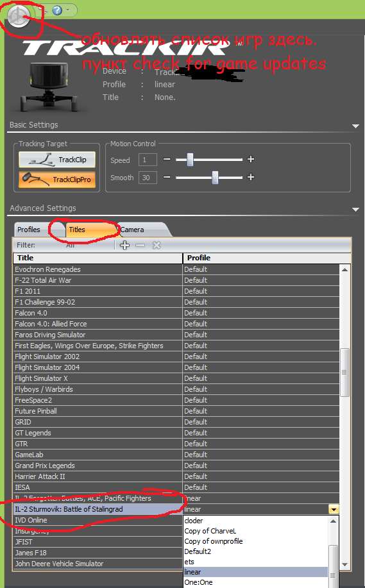Add a new title with plus icon
Screen dimensions: 365x588
(124, 245)
